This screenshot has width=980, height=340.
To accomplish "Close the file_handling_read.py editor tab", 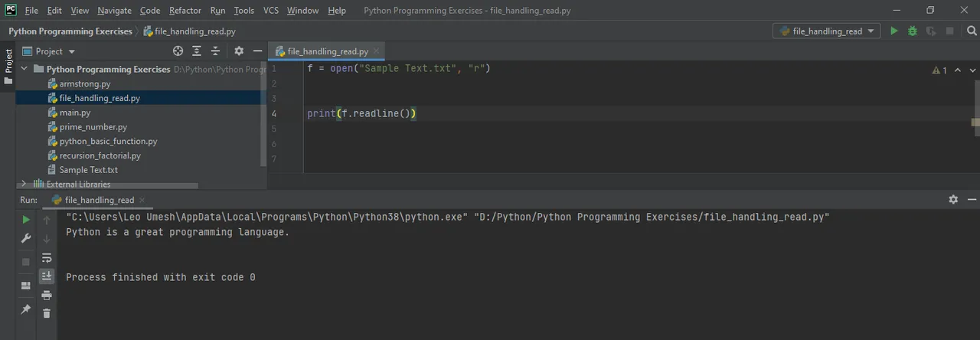I will click(377, 52).
